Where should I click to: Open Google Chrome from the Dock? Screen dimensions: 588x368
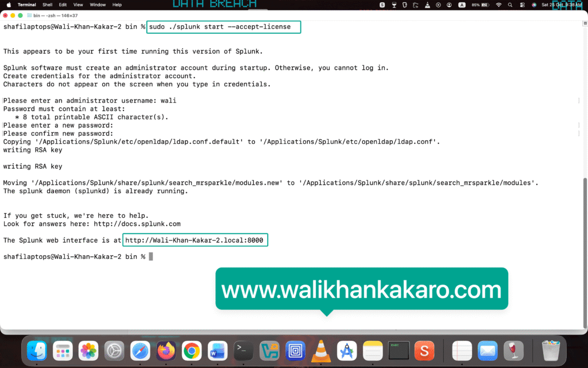(192, 351)
